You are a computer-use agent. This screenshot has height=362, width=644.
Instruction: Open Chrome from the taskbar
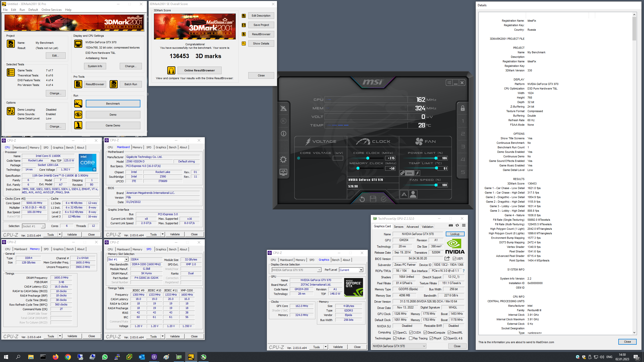click(68, 357)
